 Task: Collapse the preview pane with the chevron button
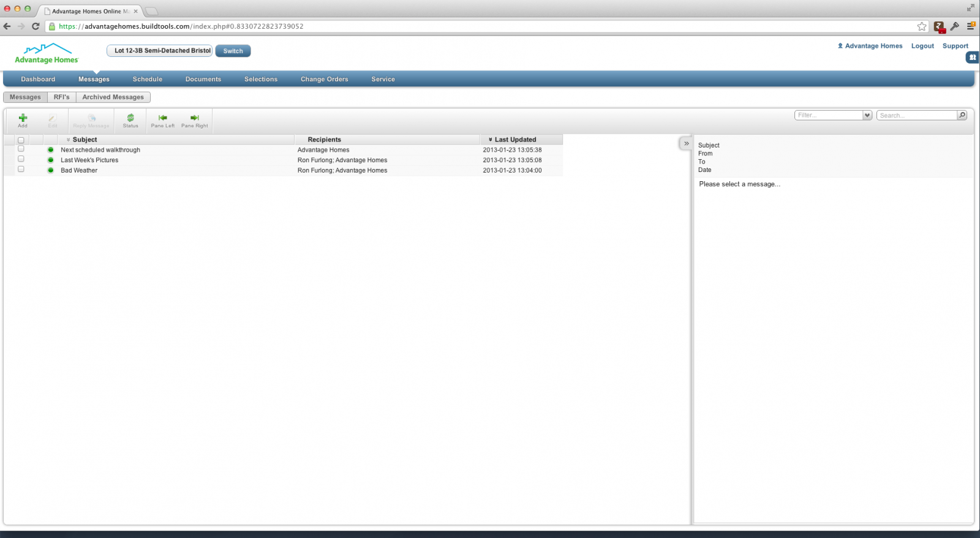click(686, 143)
